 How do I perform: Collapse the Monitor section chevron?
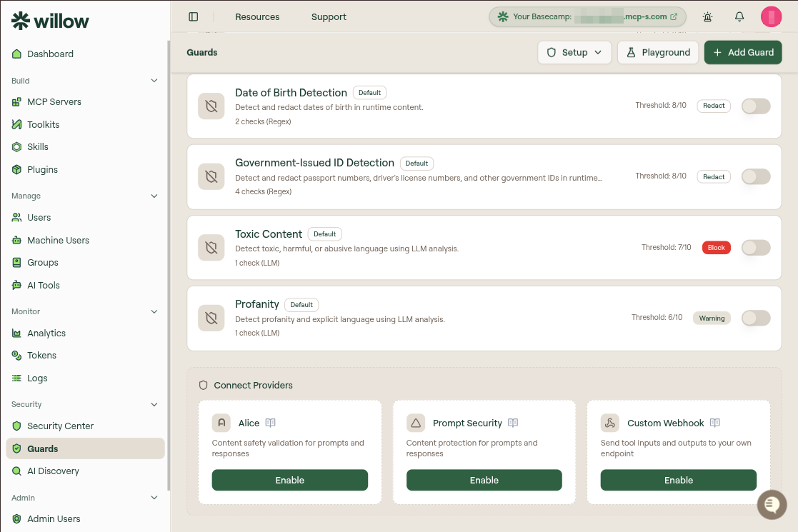(x=154, y=311)
